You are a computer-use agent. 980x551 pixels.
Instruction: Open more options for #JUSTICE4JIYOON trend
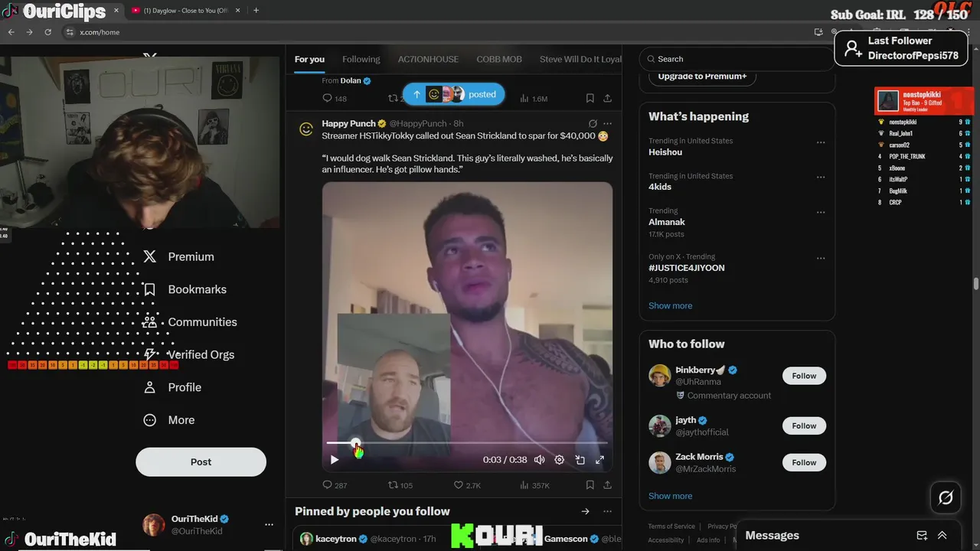pos(821,258)
